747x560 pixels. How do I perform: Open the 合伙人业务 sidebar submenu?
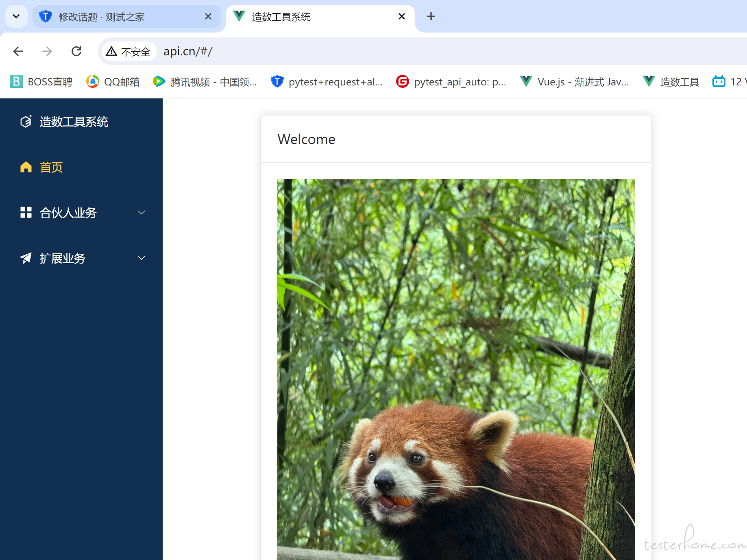click(81, 213)
